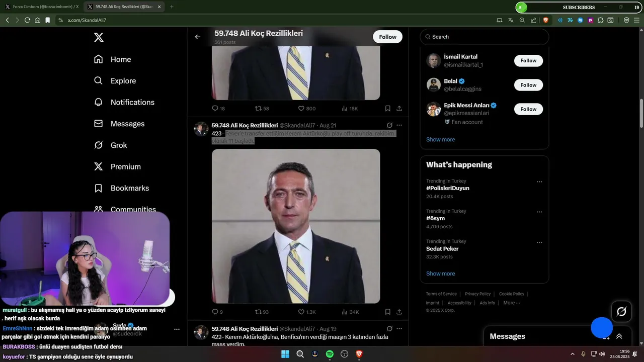Open more options for Sedat Peker trend
Viewport: 644px width, 362px height.
539,242
